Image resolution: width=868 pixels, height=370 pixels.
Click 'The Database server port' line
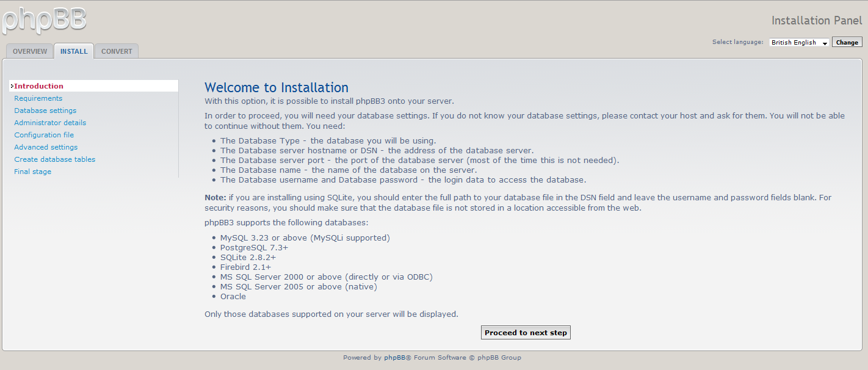point(420,160)
